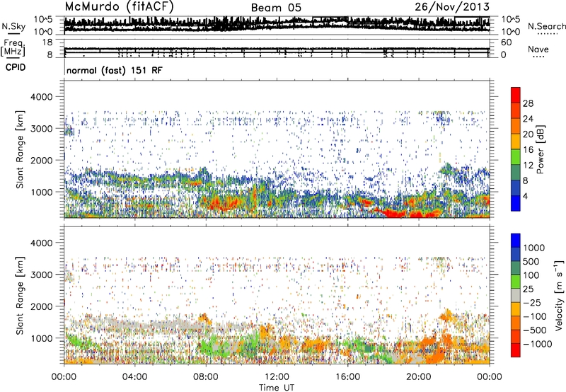Click the 4000 tick of power panel
Screen dimensions: 566x392
pyautogui.click(x=41, y=97)
